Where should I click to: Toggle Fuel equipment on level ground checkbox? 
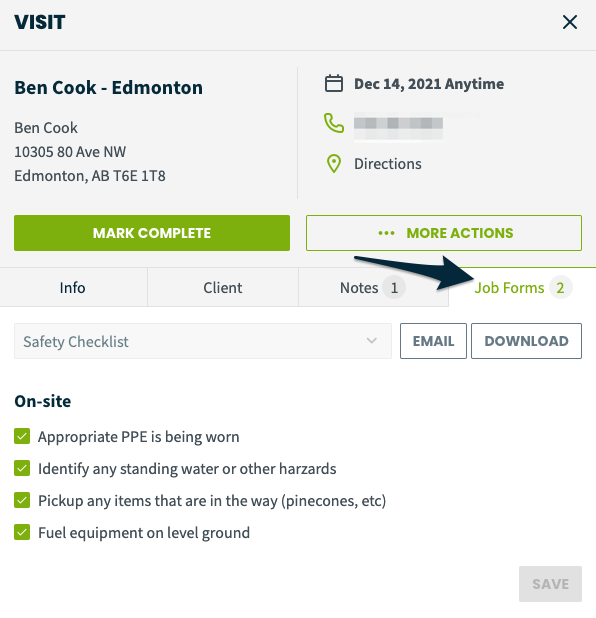coord(22,532)
